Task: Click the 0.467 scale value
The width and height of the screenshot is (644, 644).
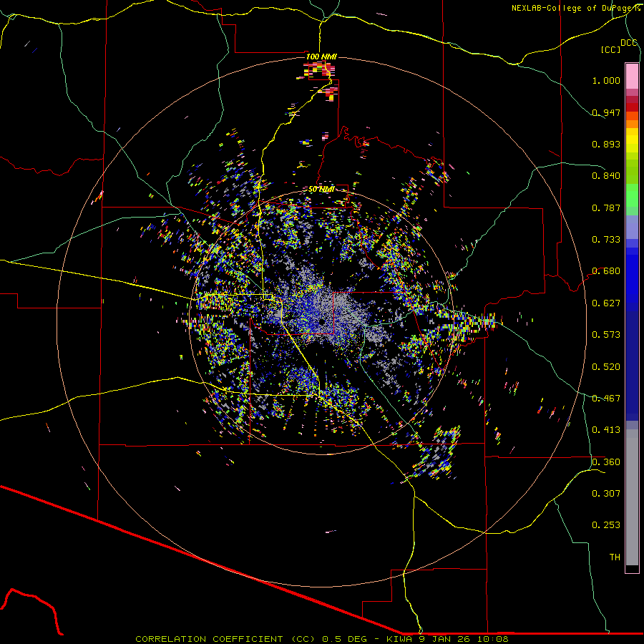Action: point(606,399)
